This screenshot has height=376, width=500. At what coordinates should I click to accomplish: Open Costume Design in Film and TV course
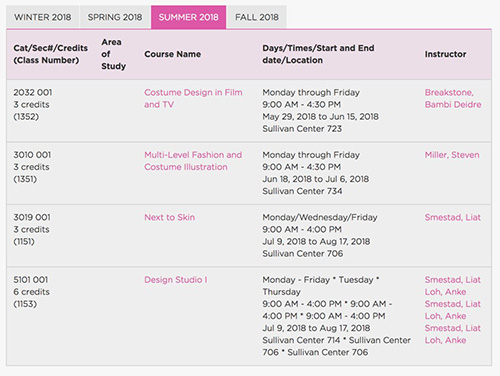pos(193,98)
